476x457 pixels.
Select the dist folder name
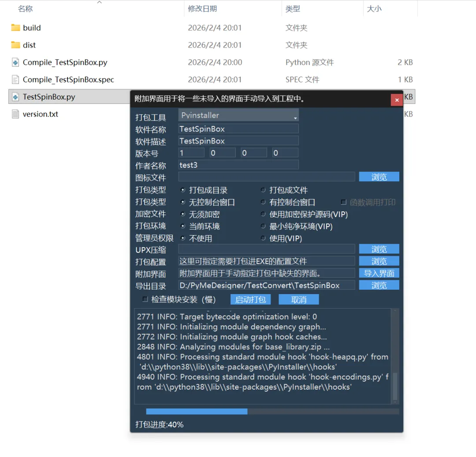coord(29,45)
